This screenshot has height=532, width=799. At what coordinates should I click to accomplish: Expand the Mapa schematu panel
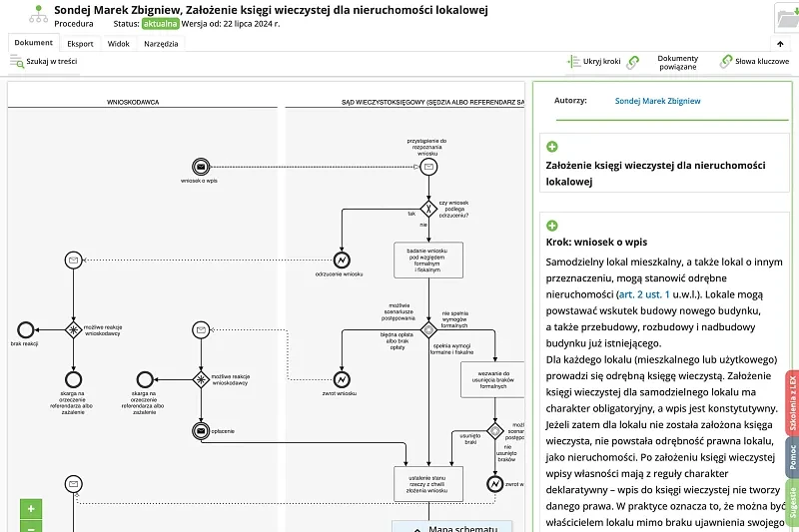(x=452, y=527)
